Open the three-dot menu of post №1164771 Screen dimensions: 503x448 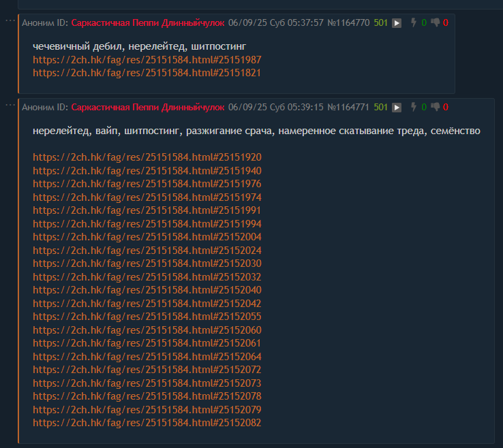coord(10,105)
